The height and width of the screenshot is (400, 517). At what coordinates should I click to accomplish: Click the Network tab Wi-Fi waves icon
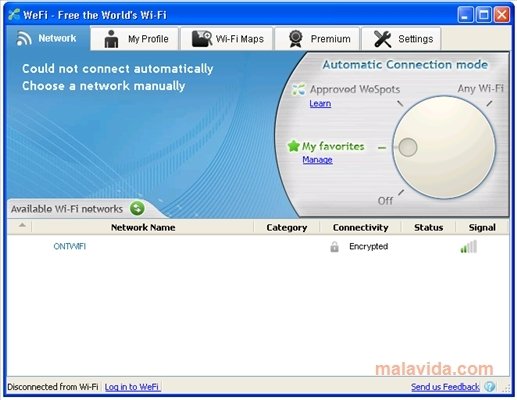click(24, 38)
